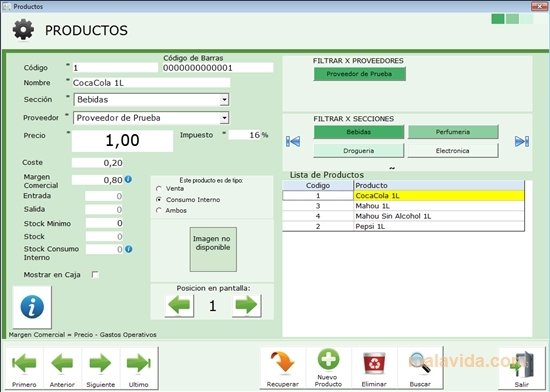Go to last page of sections filter
Screen dimensions: 550x392
coord(522,141)
